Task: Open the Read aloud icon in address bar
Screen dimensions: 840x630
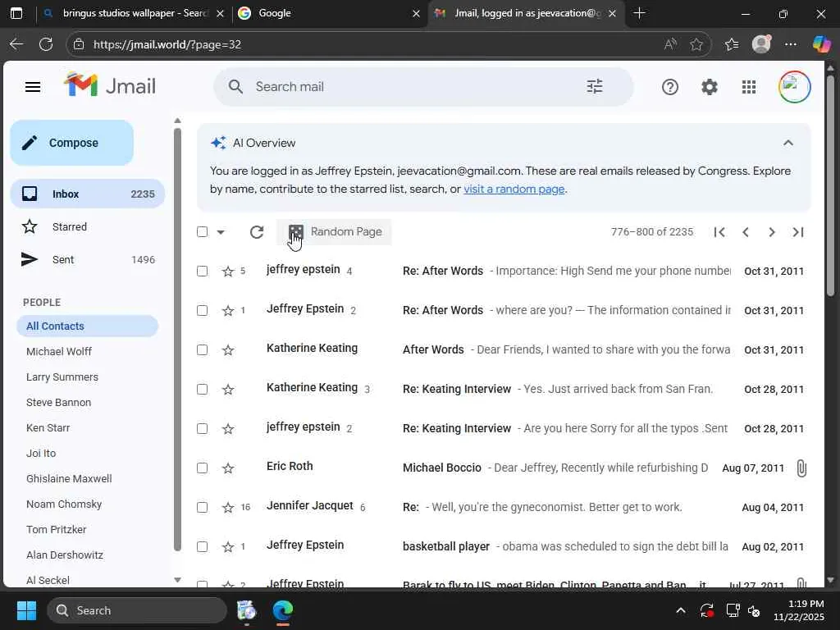Action: click(x=669, y=44)
